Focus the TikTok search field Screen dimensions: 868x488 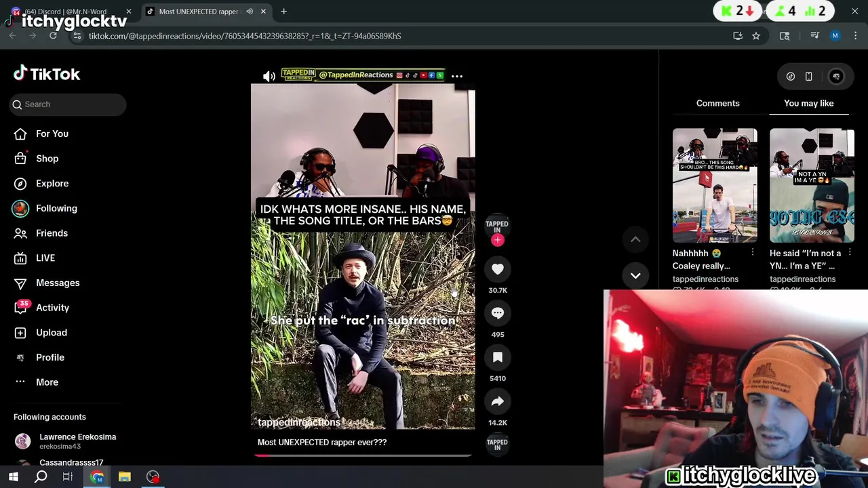pyautogui.click(x=68, y=104)
